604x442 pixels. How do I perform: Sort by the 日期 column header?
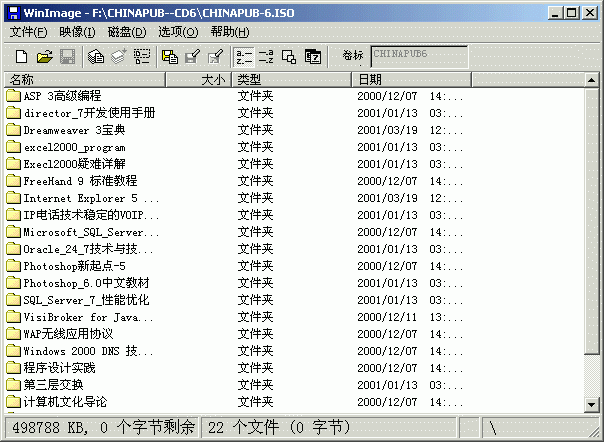point(411,79)
